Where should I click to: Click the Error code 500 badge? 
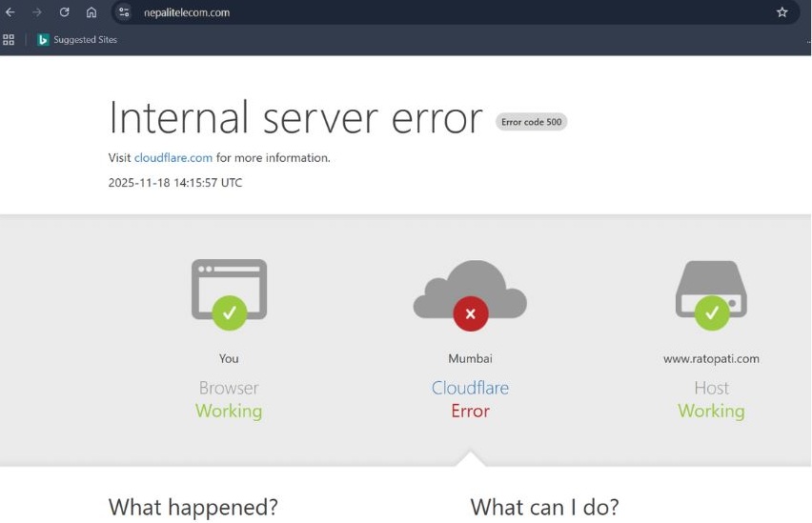click(x=531, y=122)
